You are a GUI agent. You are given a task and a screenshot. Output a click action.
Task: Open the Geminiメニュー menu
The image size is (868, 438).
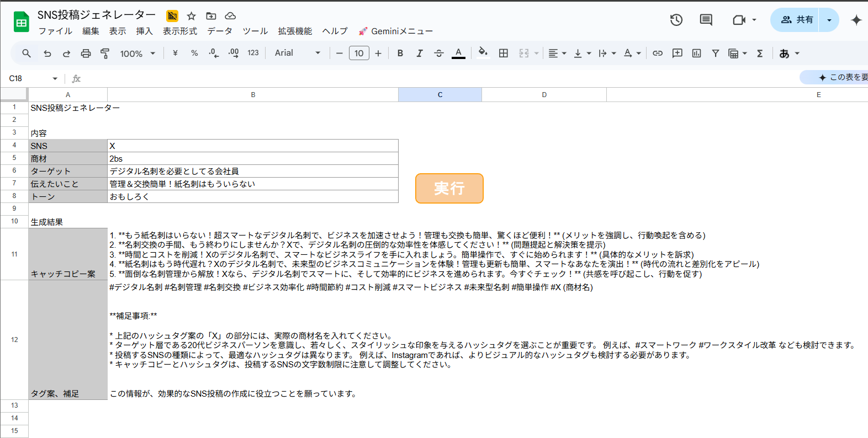point(395,31)
